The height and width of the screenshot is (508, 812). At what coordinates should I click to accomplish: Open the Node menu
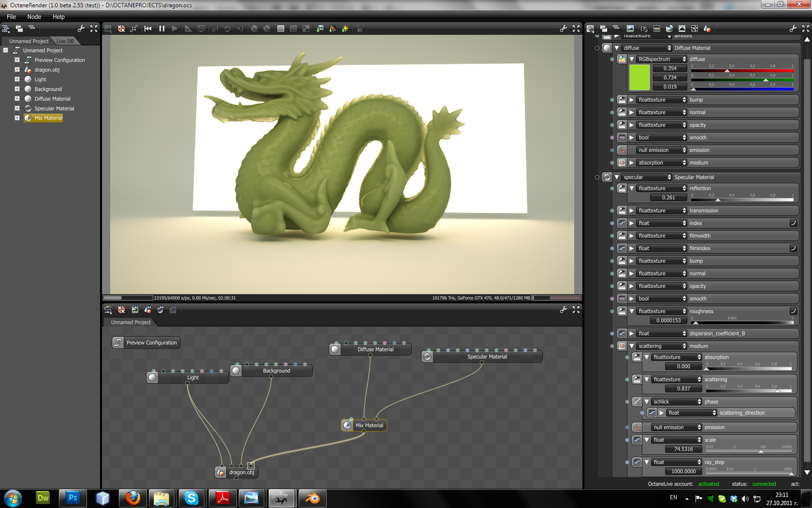(x=34, y=16)
